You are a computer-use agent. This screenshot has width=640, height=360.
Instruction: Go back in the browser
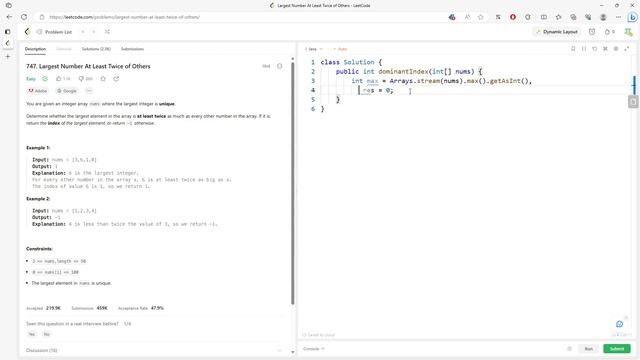[x=9, y=17]
